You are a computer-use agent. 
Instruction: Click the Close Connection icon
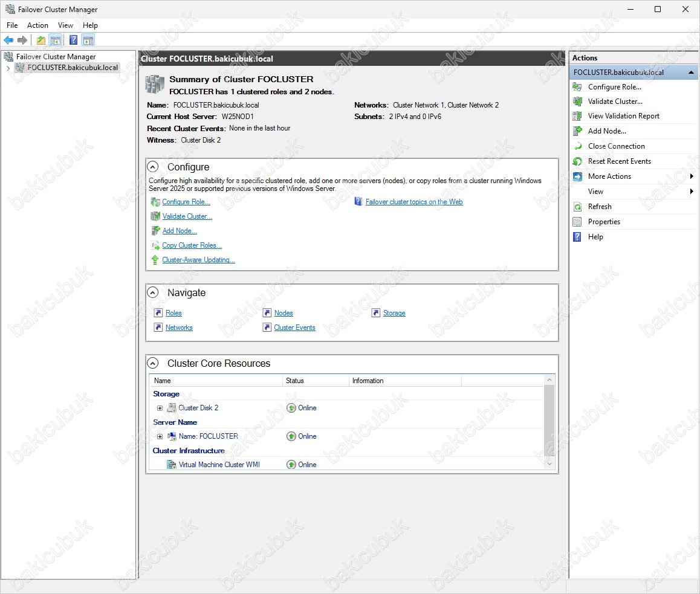point(577,146)
